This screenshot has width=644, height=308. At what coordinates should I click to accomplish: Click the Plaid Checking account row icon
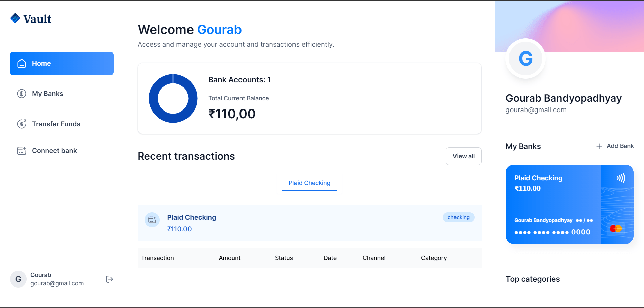tap(152, 220)
